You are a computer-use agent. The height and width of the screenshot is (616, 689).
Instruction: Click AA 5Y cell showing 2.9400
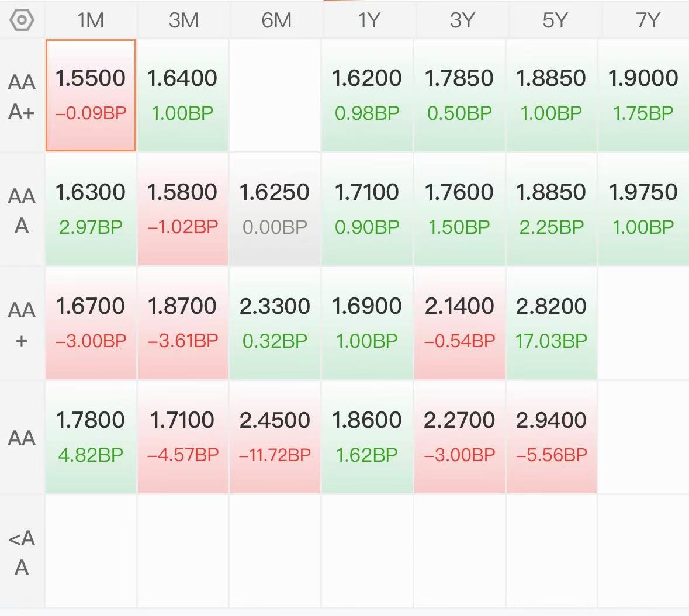pos(552,437)
